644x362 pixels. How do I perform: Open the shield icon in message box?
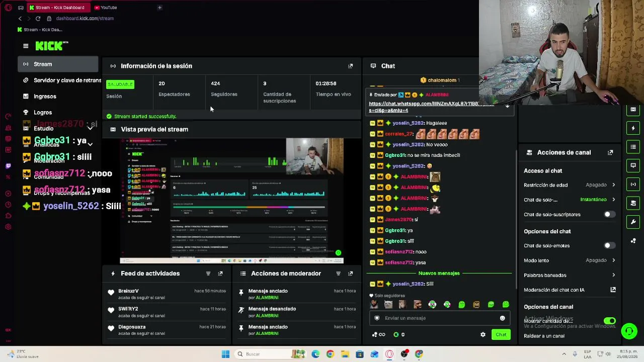click(377, 318)
